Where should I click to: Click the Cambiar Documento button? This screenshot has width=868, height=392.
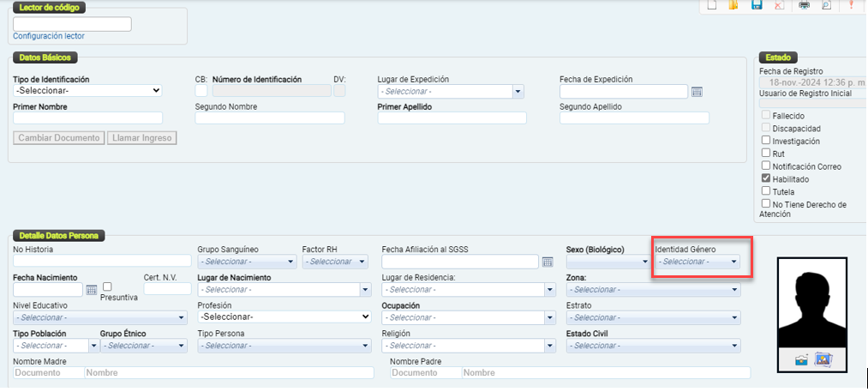(x=58, y=138)
